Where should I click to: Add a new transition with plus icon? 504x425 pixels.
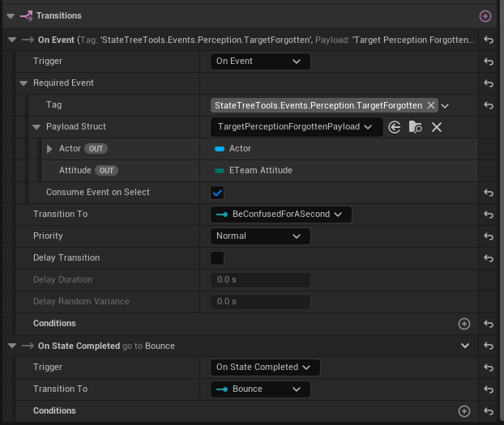pyautogui.click(x=485, y=16)
